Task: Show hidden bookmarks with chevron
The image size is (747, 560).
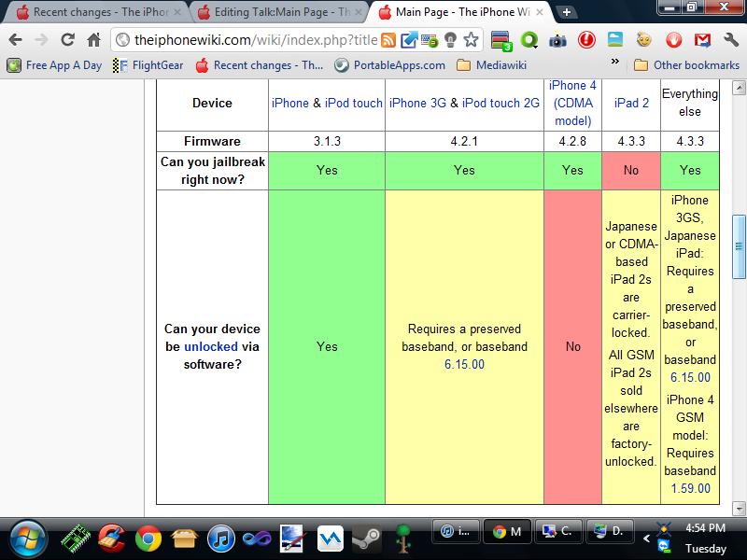Action: pyautogui.click(x=615, y=61)
